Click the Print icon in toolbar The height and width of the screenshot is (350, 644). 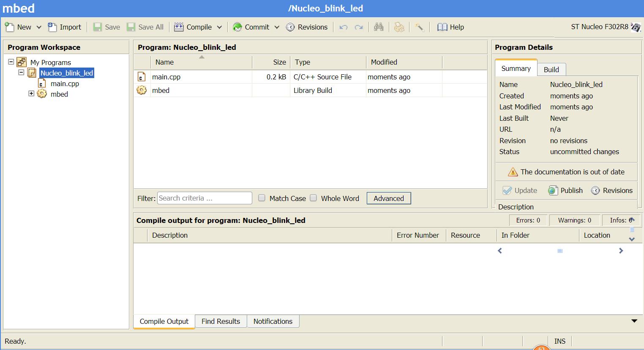click(399, 27)
